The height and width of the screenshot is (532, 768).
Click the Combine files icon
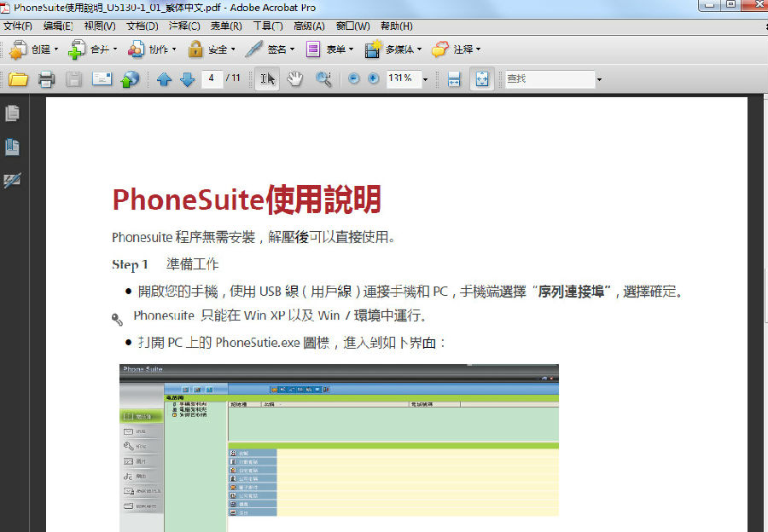pos(77,49)
